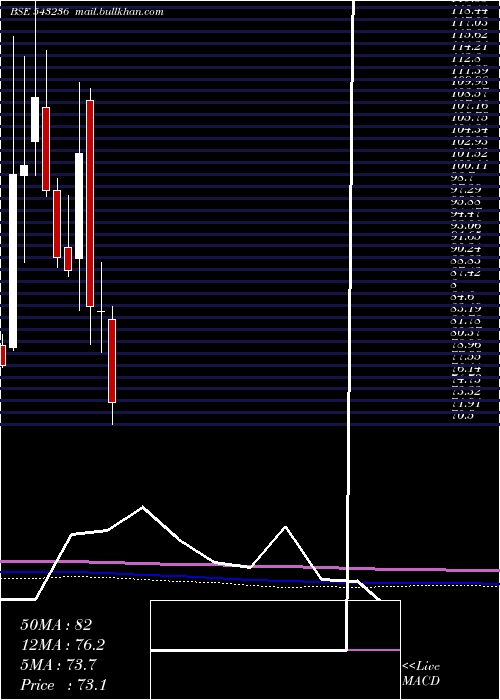Click the 114.21 price axis label
500x700 pixels.
point(469,46)
